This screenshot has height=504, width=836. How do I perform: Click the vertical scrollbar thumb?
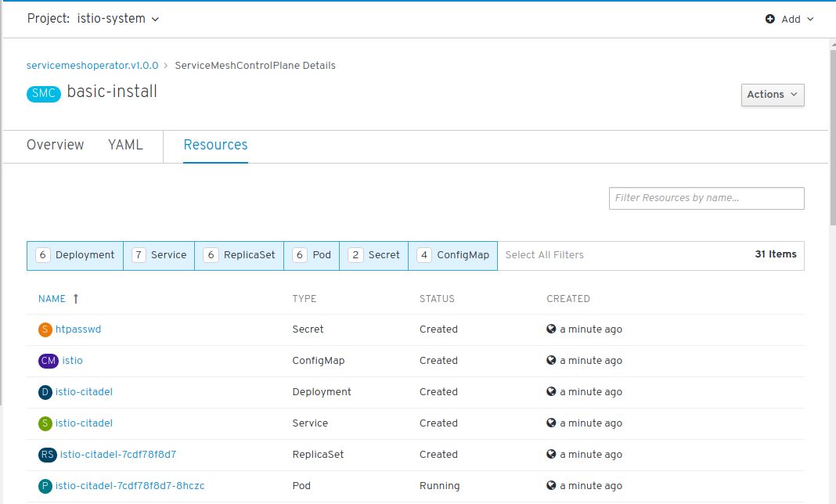click(x=833, y=137)
